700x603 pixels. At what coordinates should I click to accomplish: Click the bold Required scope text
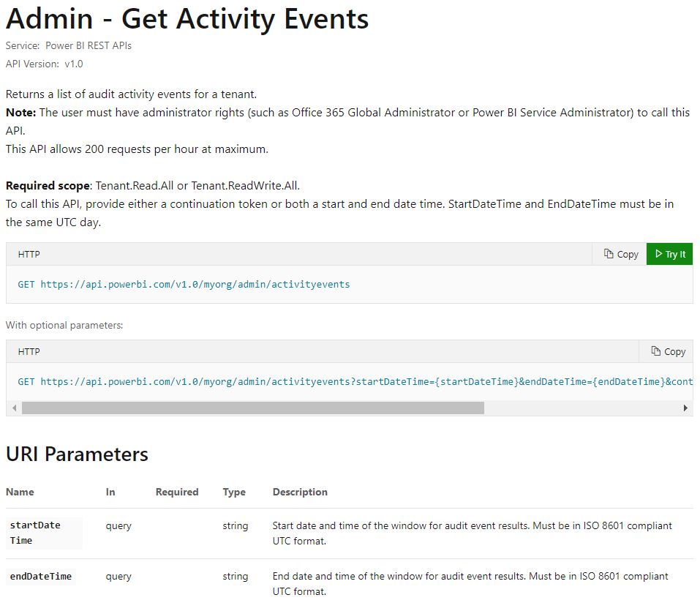(48, 185)
